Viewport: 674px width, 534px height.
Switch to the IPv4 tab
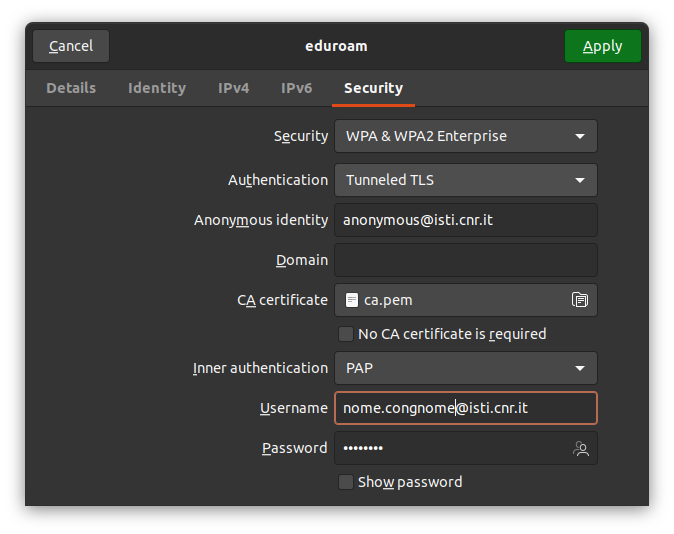click(233, 88)
